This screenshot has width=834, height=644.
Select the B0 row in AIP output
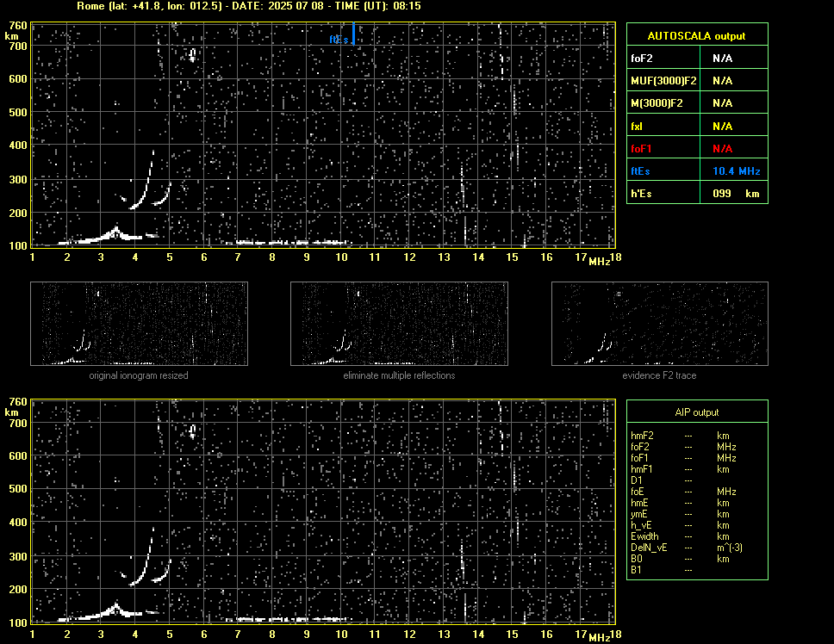click(687, 559)
